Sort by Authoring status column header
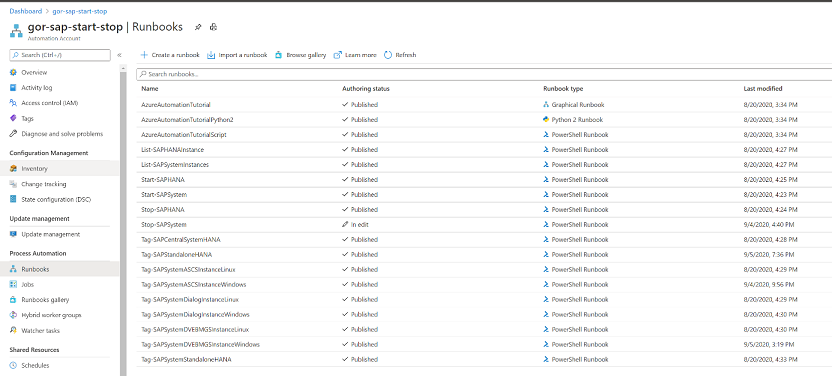Image resolution: width=832 pixels, height=376 pixels. [x=366, y=89]
